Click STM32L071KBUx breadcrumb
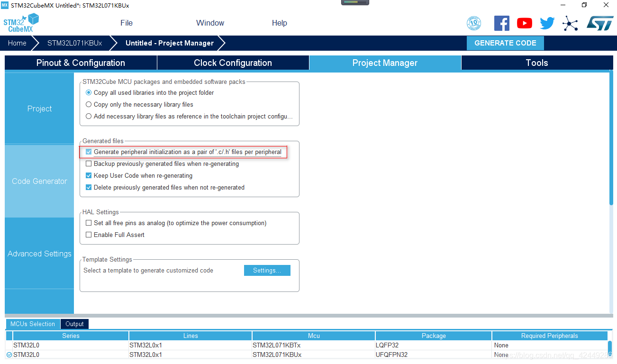The width and height of the screenshot is (617, 364). coord(74,43)
